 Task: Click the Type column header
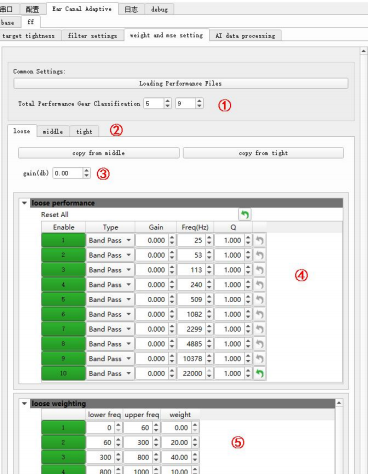coord(110,227)
